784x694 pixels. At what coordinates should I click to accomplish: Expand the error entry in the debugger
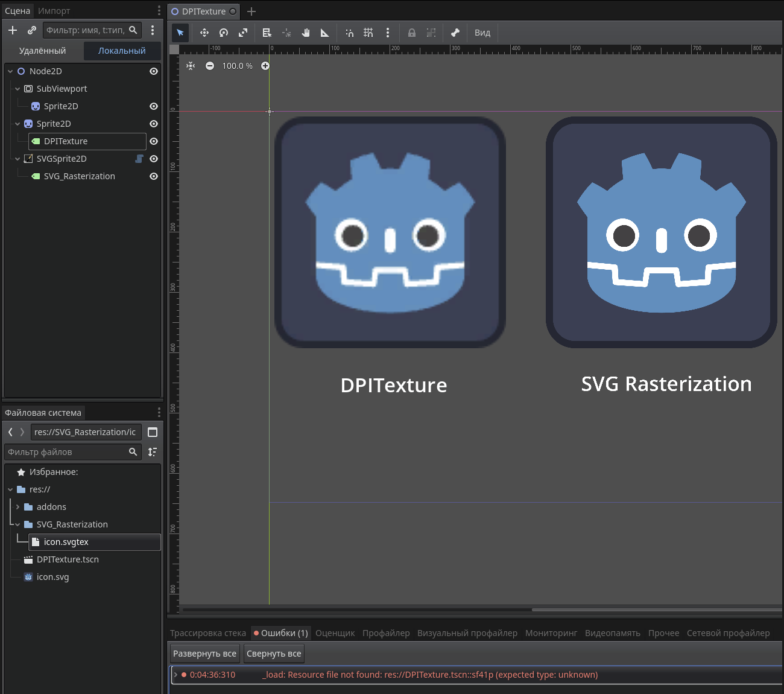pyautogui.click(x=175, y=675)
